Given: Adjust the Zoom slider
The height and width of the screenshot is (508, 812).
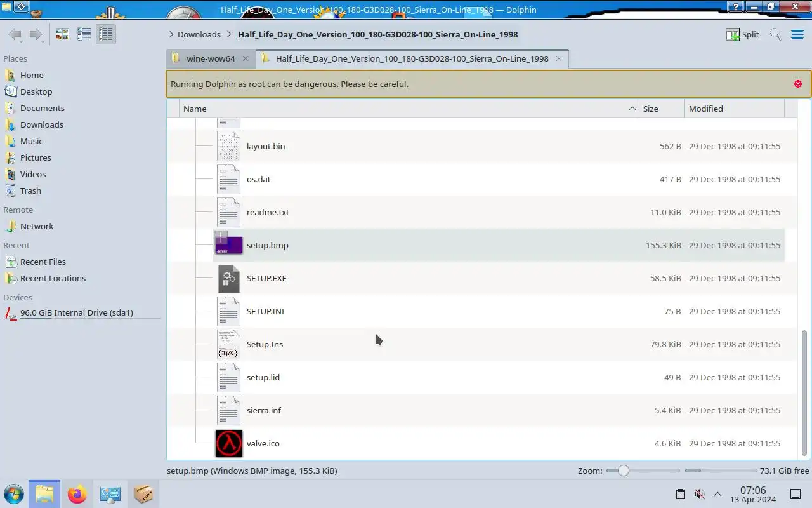Looking at the screenshot, I should click(643, 471).
